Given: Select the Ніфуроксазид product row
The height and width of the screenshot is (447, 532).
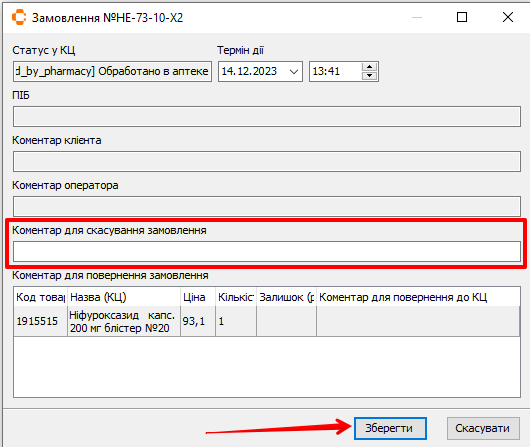Looking at the screenshot, I should [267, 321].
